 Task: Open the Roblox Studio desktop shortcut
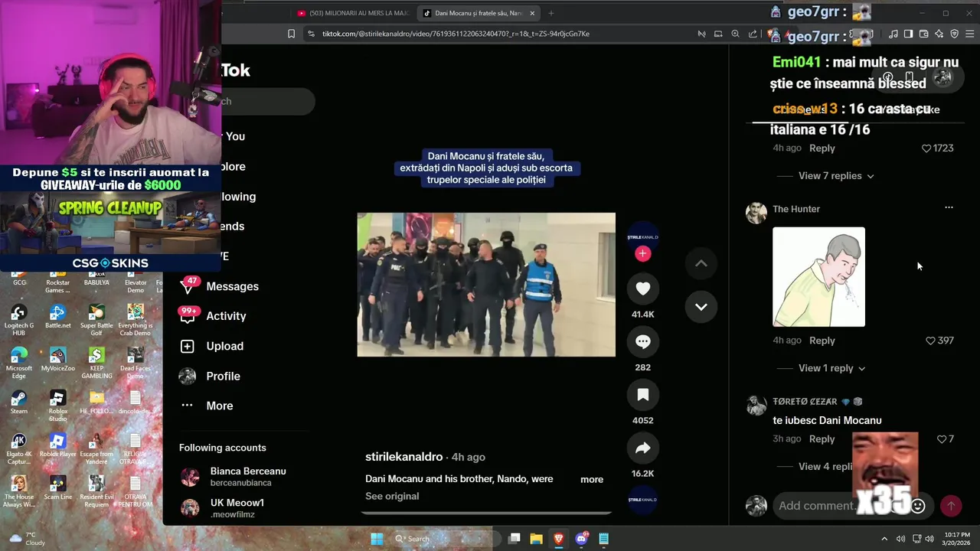[x=57, y=406]
